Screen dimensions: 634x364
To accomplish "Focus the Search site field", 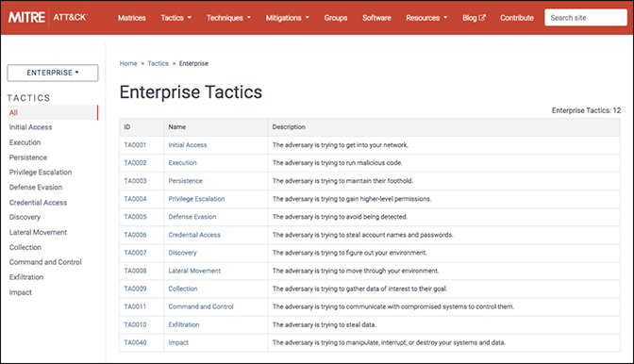I will click(586, 18).
